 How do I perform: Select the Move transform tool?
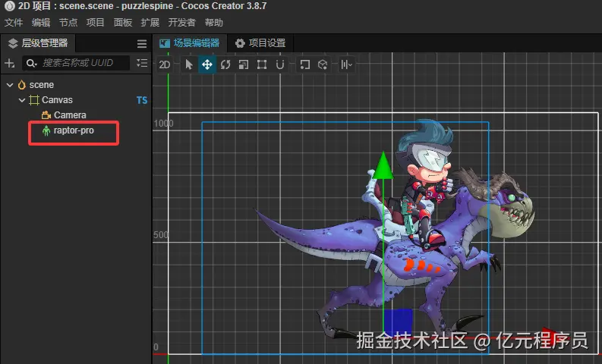click(x=207, y=64)
